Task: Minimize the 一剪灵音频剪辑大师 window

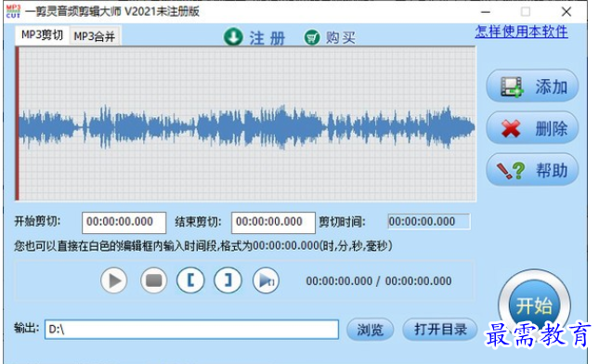Action: pyautogui.click(x=486, y=12)
